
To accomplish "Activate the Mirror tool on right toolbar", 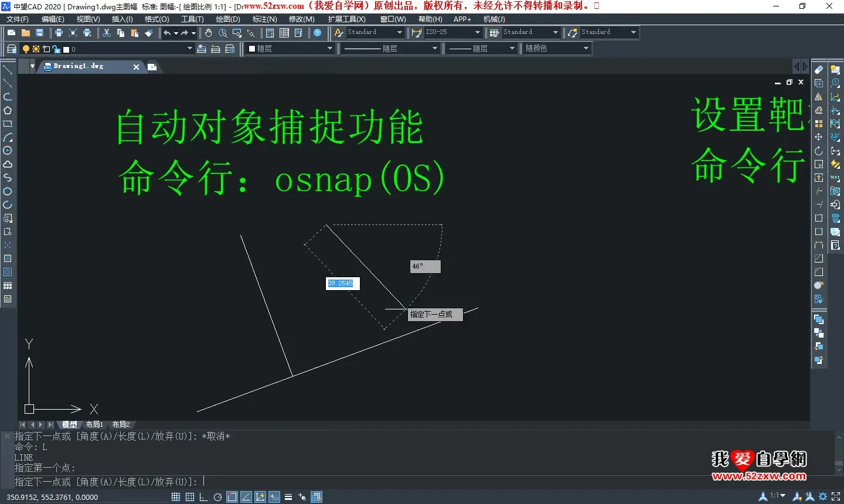I will click(818, 97).
